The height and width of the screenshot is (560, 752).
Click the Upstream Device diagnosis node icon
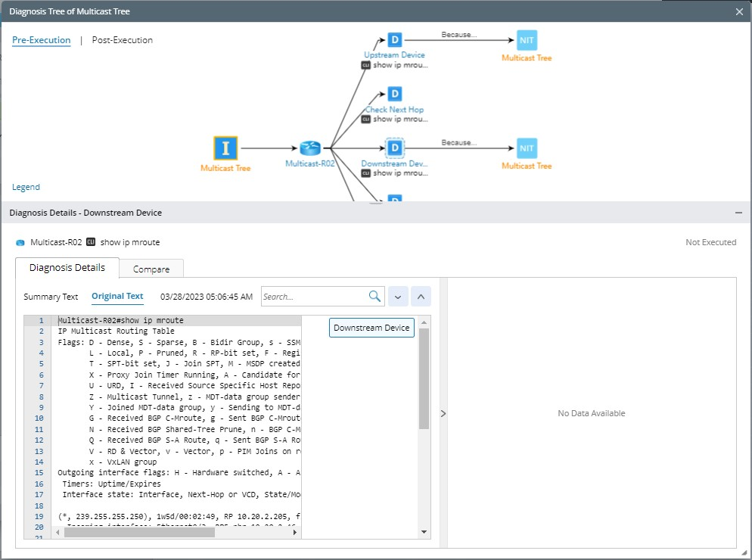coord(394,40)
